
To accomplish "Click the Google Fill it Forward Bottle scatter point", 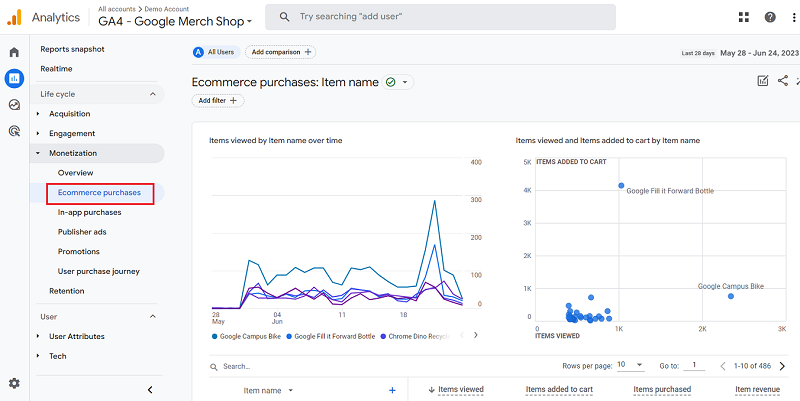I will click(621, 186).
